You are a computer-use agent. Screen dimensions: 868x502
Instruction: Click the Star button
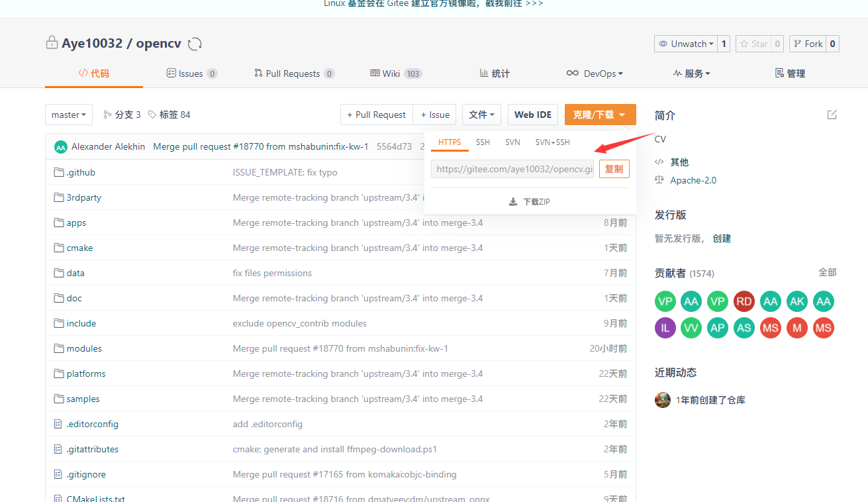pos(753,44)
